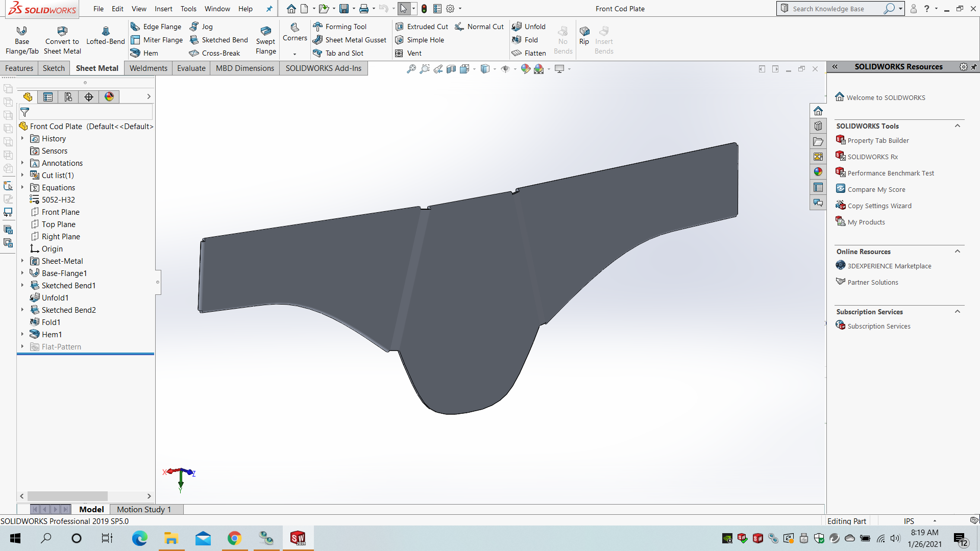This screenshot has height=551, width=980.
Task: Click the Unfold tool
Action: click(x=529, y=27)
